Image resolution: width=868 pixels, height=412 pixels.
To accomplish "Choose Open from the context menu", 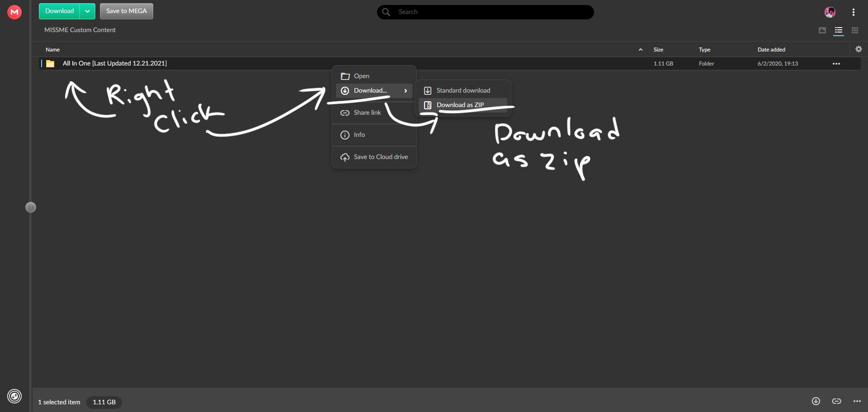I will coord(374,76).
